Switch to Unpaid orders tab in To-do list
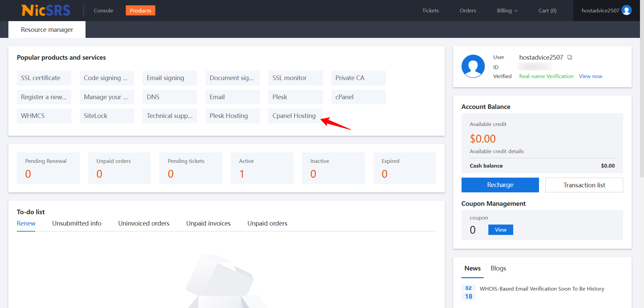644x308 pixels. 267,223
